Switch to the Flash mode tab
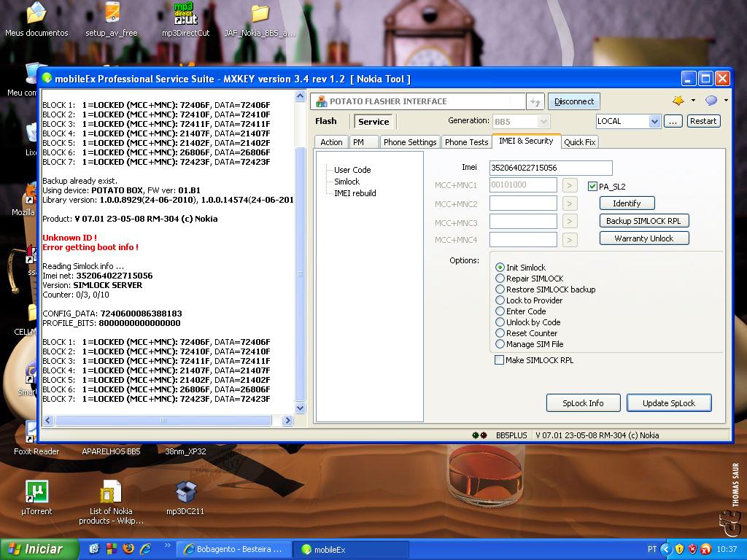747x560 pixels. [x=326, y=121]
